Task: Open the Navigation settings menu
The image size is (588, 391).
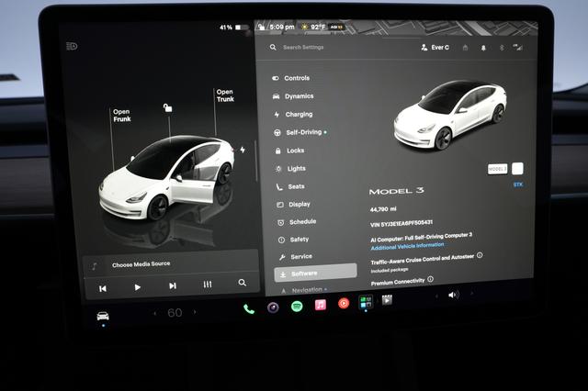Action: [304, 290]
